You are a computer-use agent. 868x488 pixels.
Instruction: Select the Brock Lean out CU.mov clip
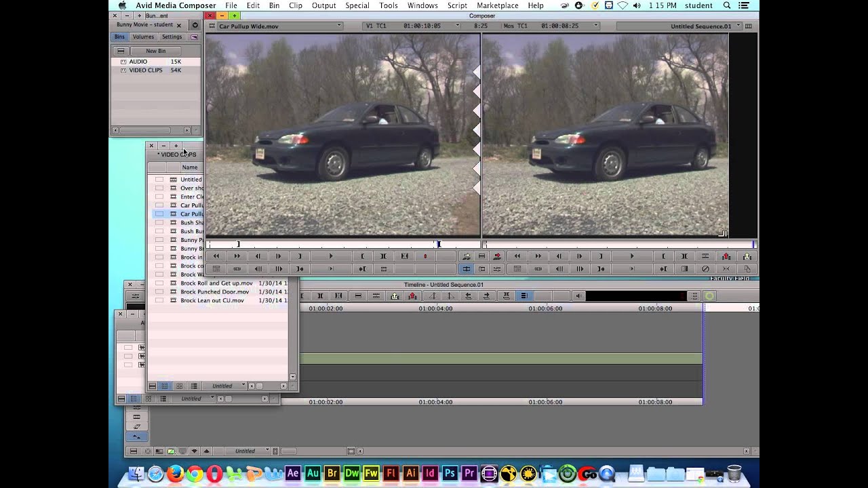[x=212, y=301]
